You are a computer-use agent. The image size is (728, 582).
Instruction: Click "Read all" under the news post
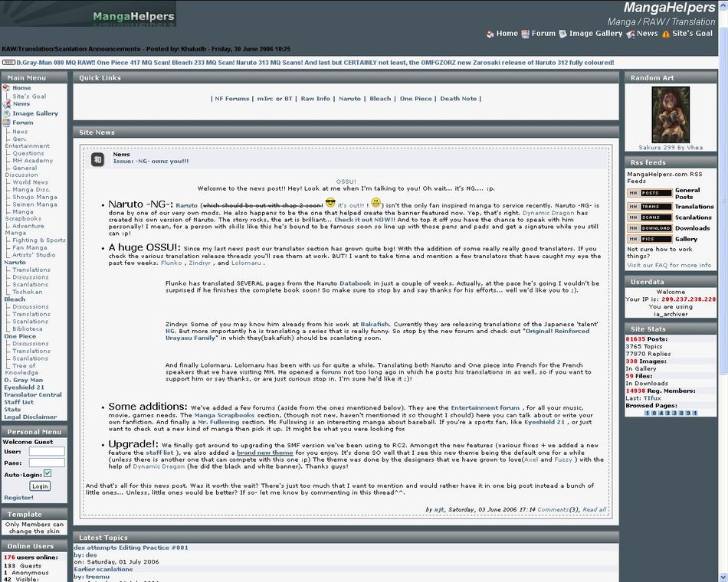click(595, 509)
